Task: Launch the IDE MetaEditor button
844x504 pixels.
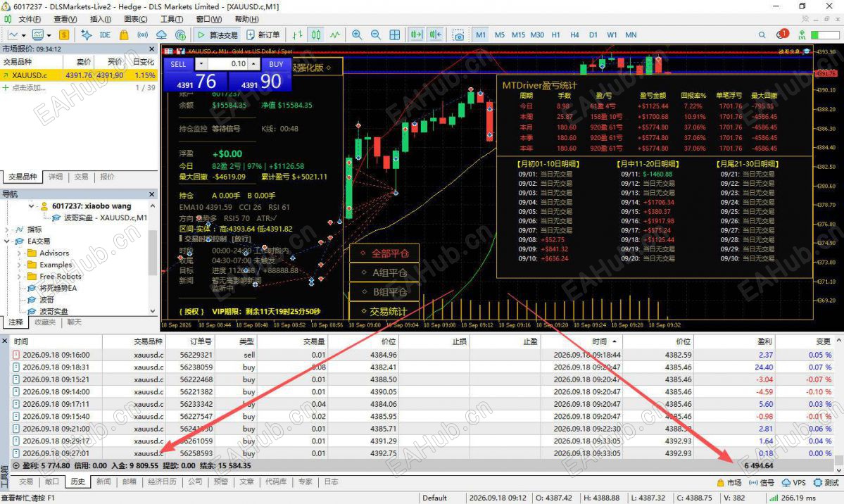Action: (105, 35)
